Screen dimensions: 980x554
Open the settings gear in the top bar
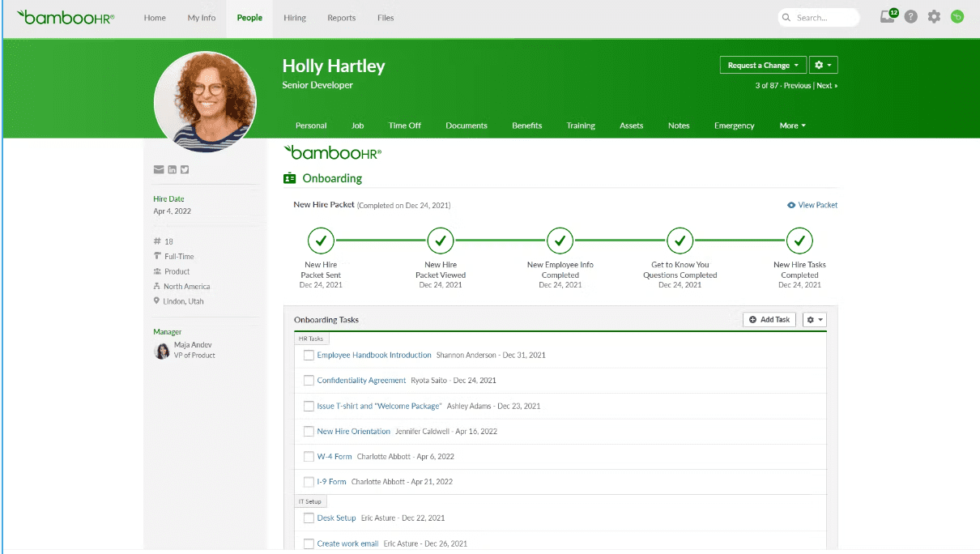coord(934,16)
